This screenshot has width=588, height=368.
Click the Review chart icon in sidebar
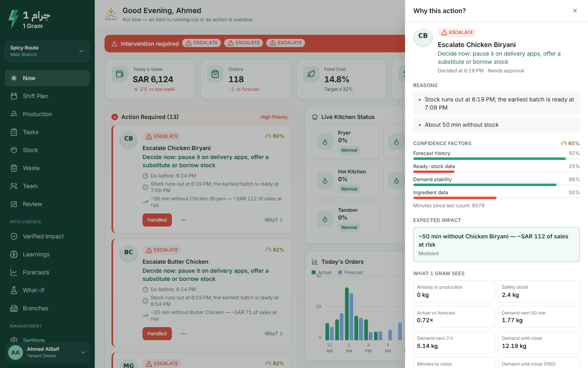click(x=14, y=204)
